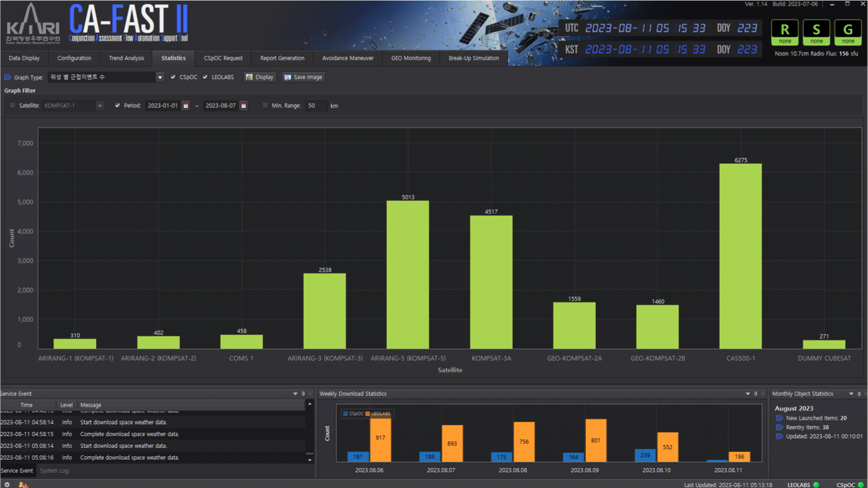
Task: Click the alarm bell icon in status bar
Action: click(x=23, y=484)
